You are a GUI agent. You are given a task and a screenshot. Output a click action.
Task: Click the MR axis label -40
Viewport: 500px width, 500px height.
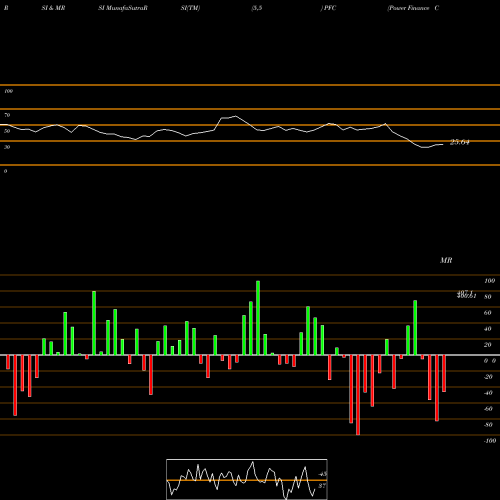point(488,393)
